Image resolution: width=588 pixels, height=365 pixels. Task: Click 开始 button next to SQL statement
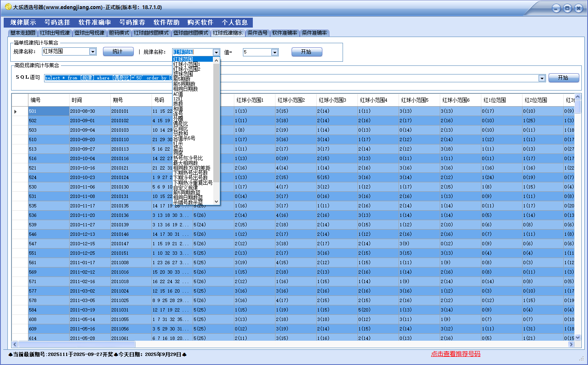[563, 78]
